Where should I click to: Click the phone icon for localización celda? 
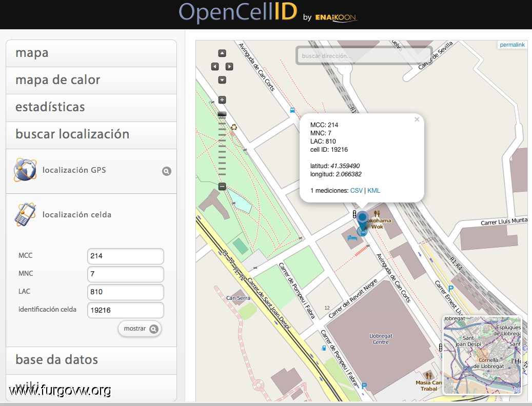pyautogui.click(x=25, y=214)
